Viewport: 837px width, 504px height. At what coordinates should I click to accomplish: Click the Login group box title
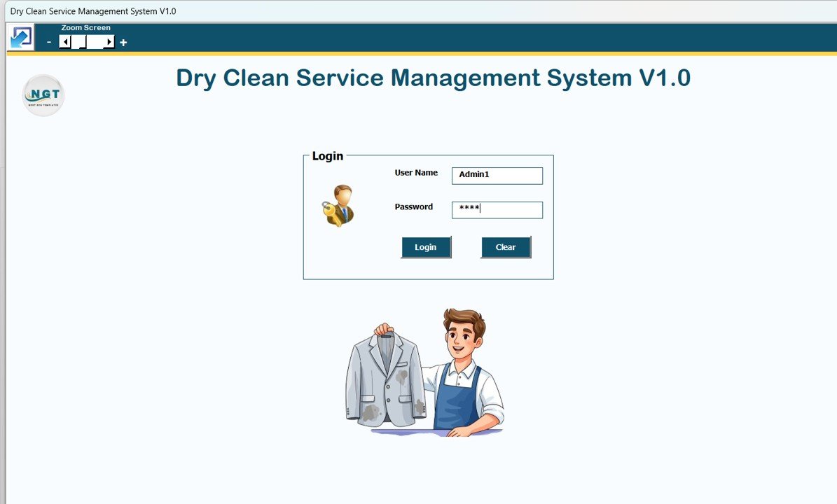click(x=327, y=156)
